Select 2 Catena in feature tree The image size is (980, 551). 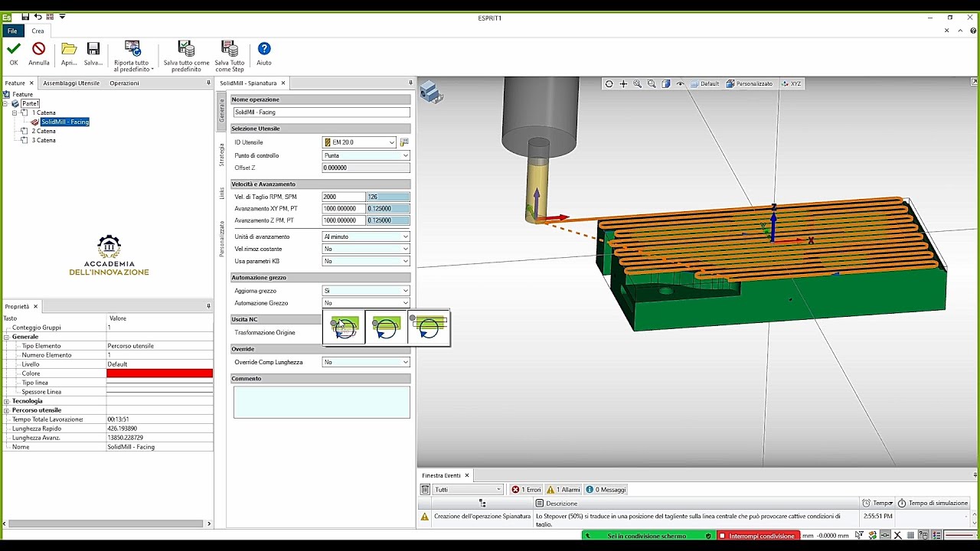[44, 131]
